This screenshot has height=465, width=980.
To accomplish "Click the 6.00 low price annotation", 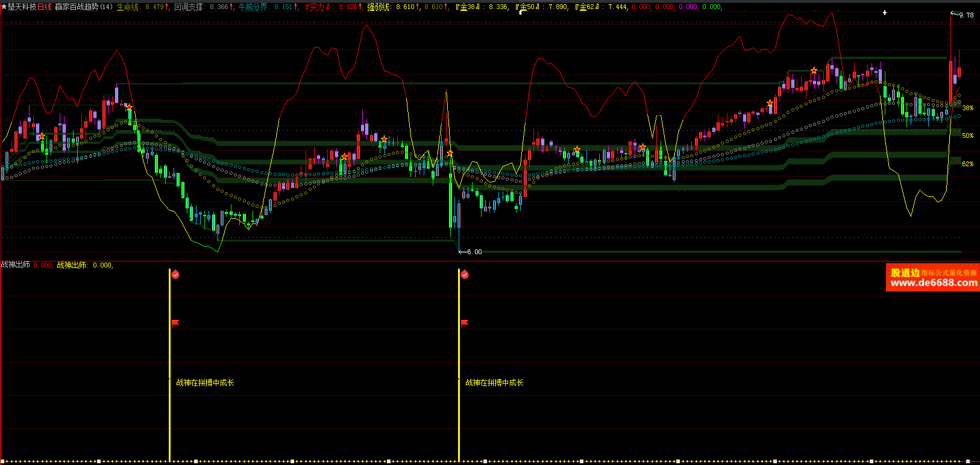I will (x=474, y=252).
